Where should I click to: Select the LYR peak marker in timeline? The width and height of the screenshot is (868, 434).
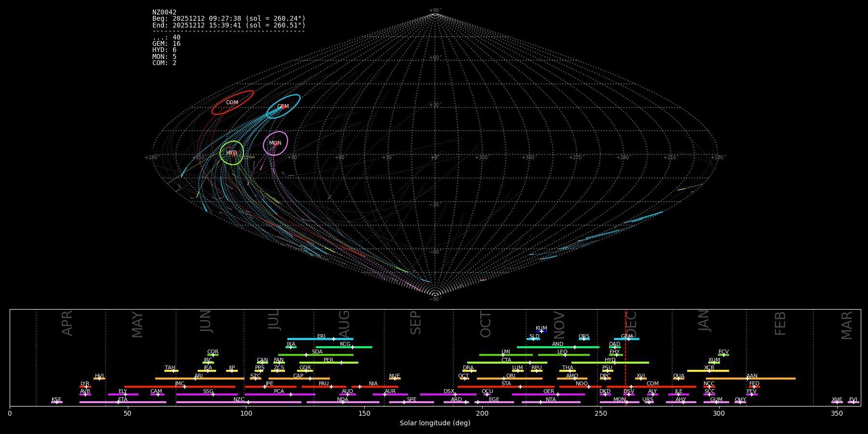pyautogui.click(x=86, y=387)
